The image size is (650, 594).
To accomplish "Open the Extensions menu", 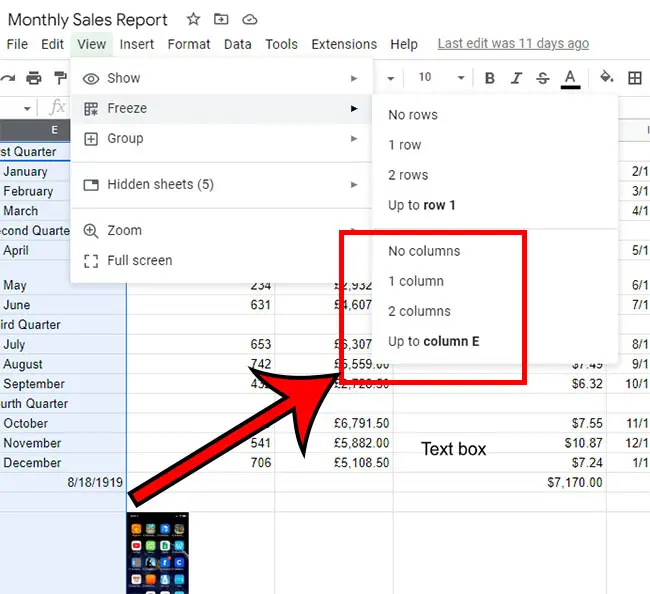I will click(344, 44).
